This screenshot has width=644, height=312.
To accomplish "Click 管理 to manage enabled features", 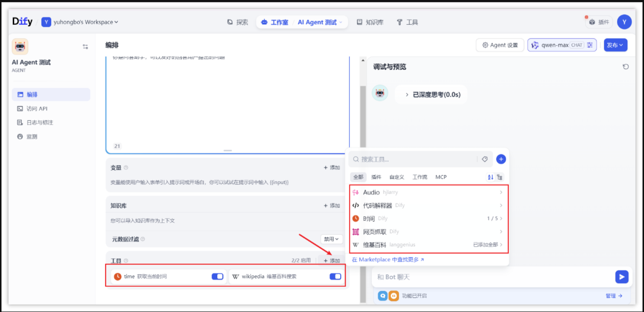I will point(614,296).
